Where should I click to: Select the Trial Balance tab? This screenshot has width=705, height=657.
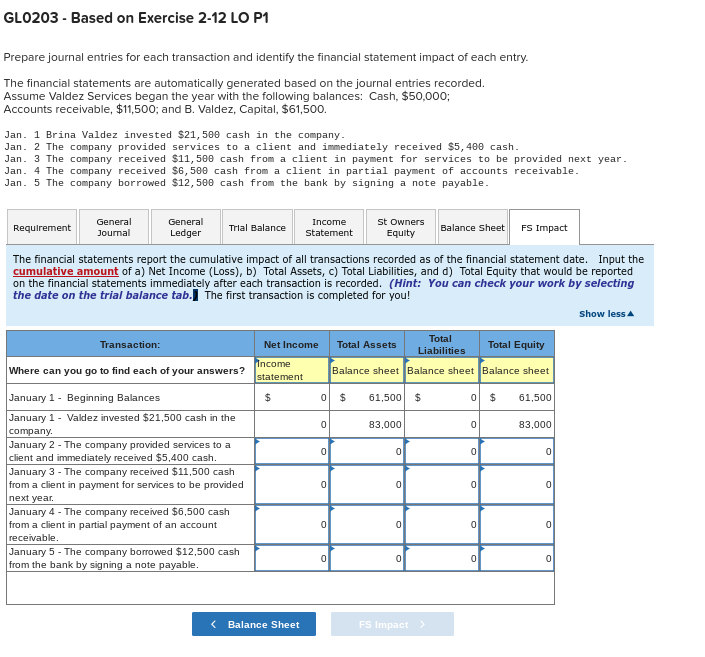point(257,227)
